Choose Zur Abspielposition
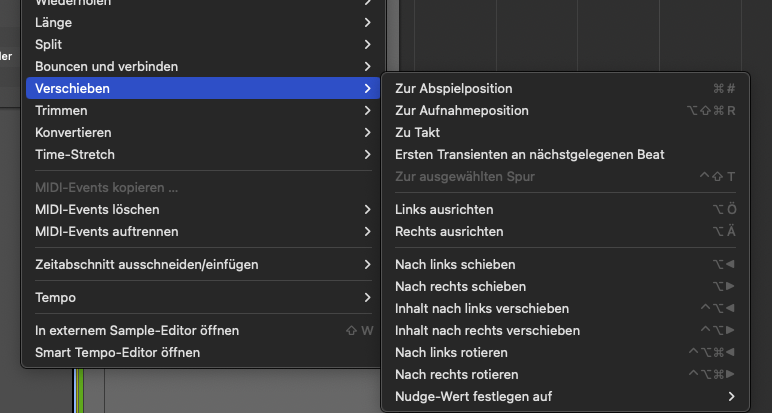Image resolution: width=772 pixels, height=413 pixels. click(565, 89)
